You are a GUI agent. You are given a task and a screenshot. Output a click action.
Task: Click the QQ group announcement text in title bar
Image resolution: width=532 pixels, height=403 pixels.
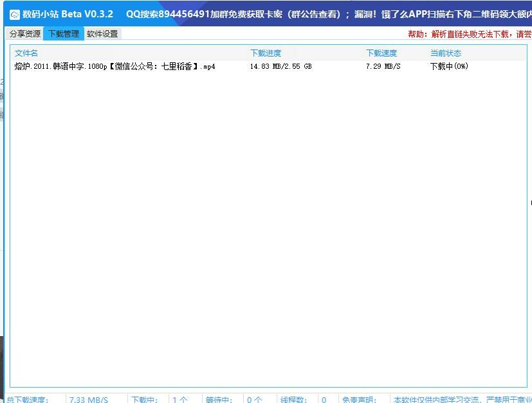(x=322, y=14)
